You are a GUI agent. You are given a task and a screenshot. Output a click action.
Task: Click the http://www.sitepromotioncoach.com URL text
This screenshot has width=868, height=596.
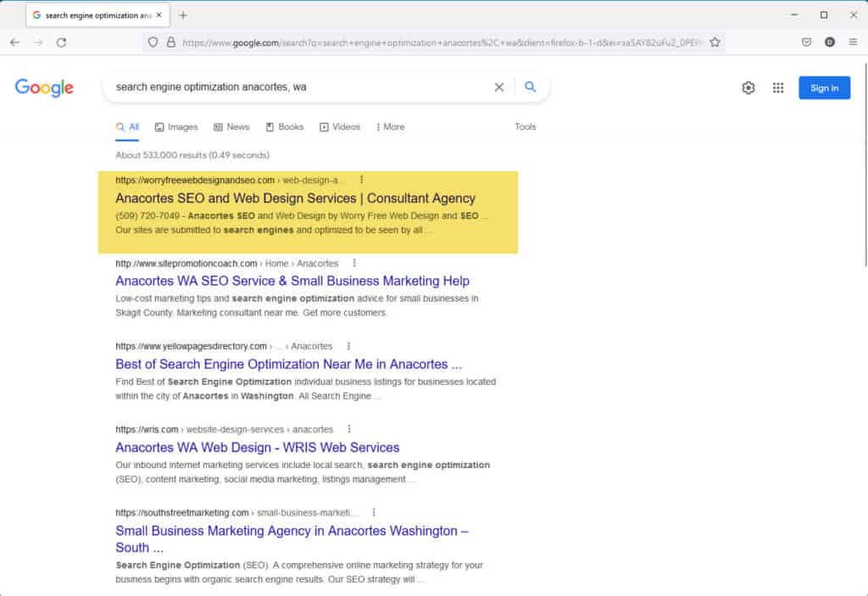(x=186, y=263)
